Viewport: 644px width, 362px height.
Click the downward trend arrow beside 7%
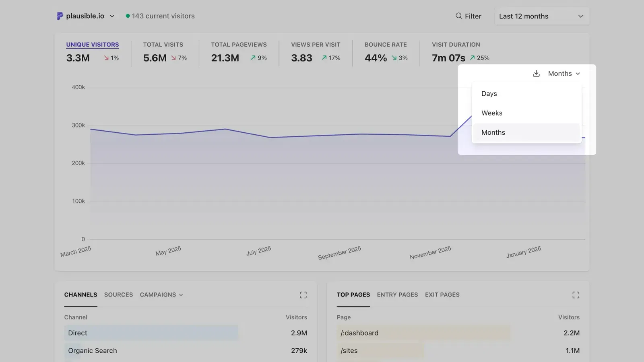click(x=174, y=58)
